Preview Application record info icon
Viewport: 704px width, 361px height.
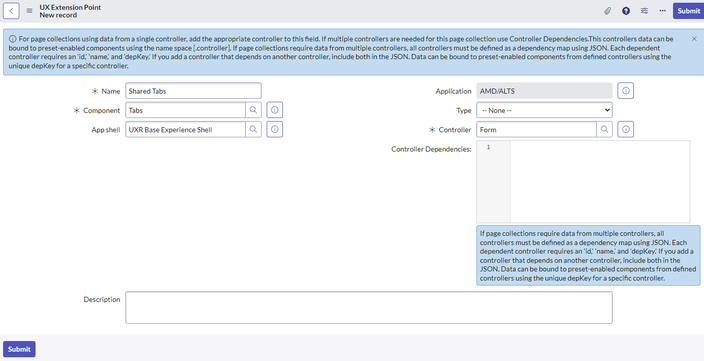(626, 91)
